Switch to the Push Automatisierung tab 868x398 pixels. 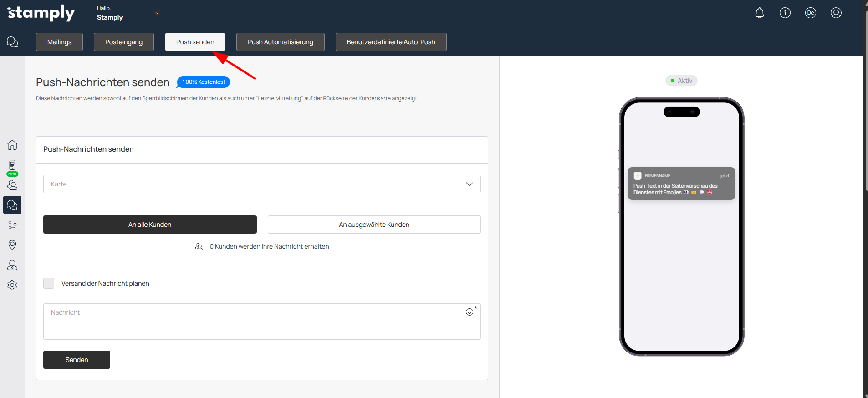click(x=280, y=42)
